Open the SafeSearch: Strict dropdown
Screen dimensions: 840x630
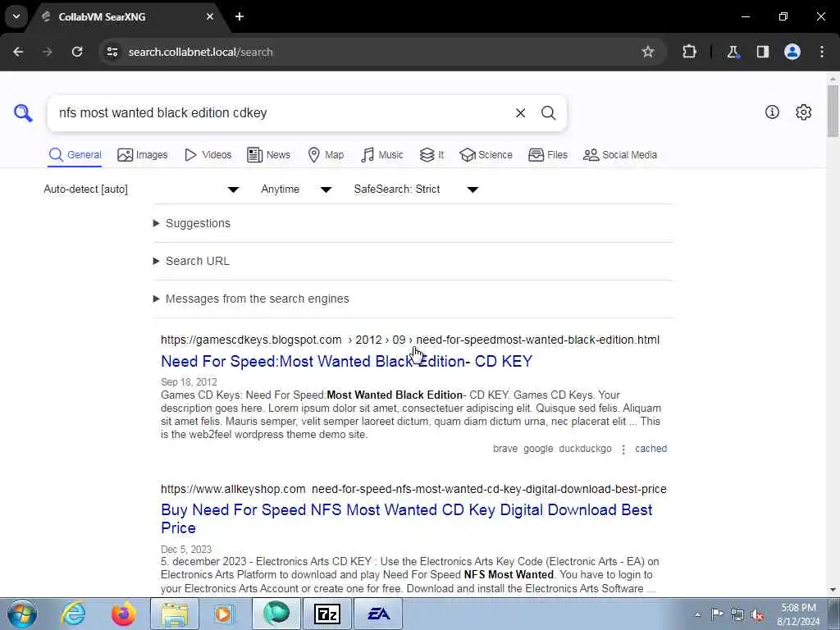pos(416,189)
